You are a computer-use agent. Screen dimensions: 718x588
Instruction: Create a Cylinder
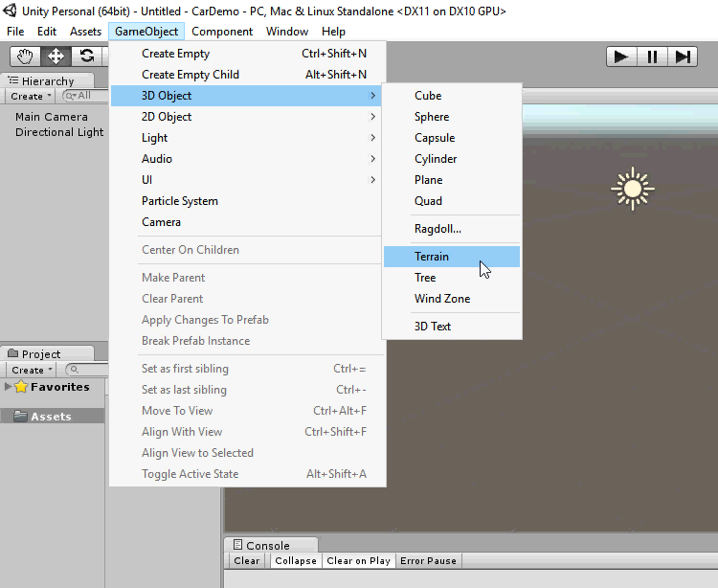(452, 159)
